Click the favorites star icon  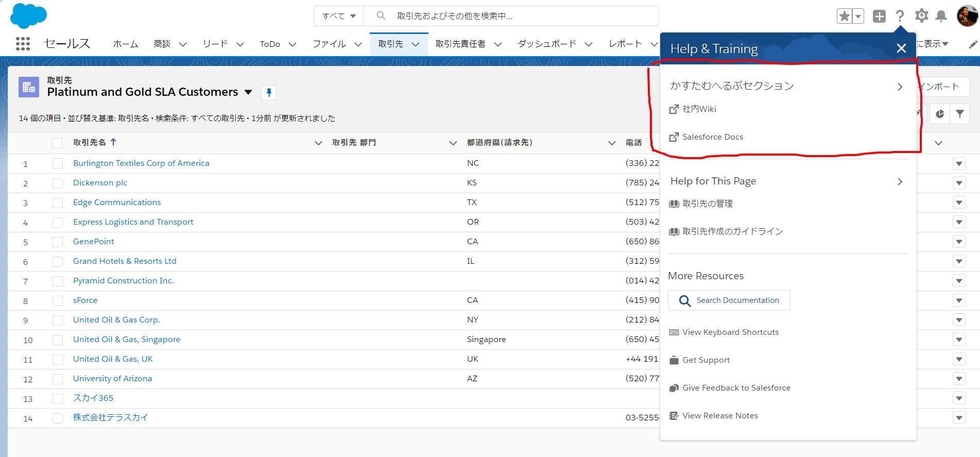point(845,16)
